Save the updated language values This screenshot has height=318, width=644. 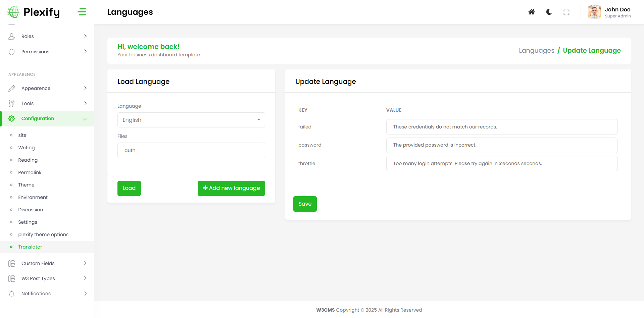(305, 204)
